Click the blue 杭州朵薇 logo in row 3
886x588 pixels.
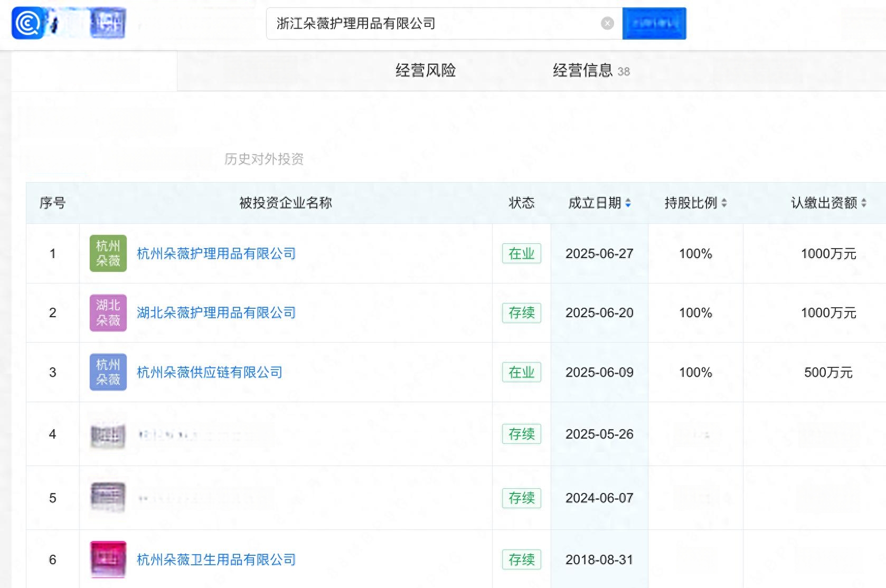108,372
